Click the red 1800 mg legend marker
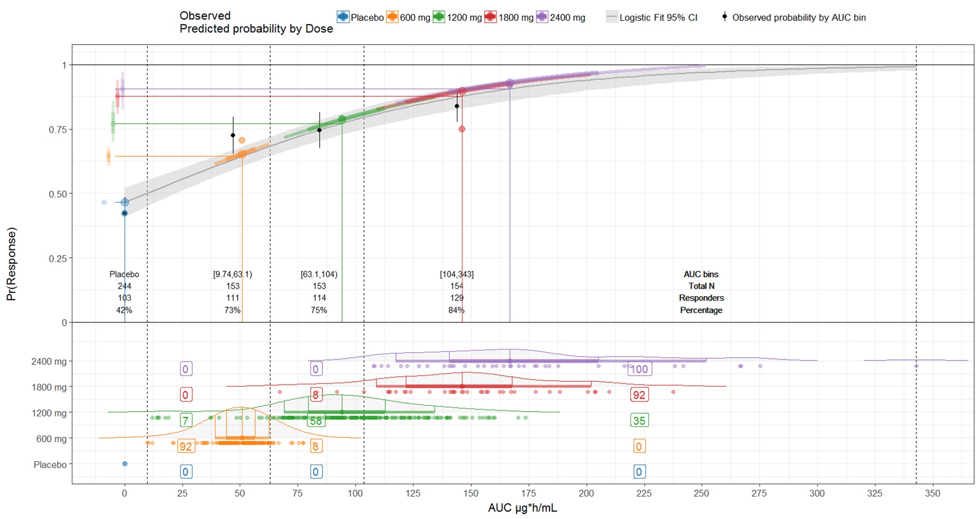The width and height of the screenshot is (980, 519). pos(490,17)
